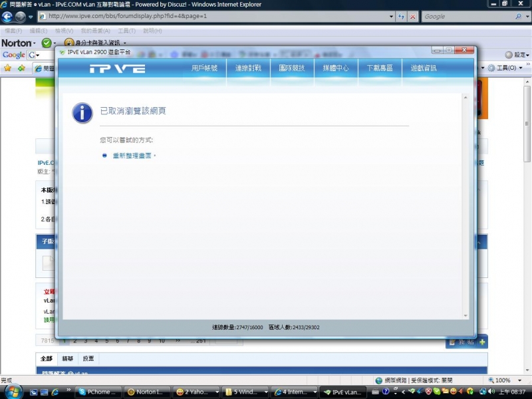The image size is (532, 399).
Task: Click Add to Favorites star-plus icon
Action: pos(21,68)
